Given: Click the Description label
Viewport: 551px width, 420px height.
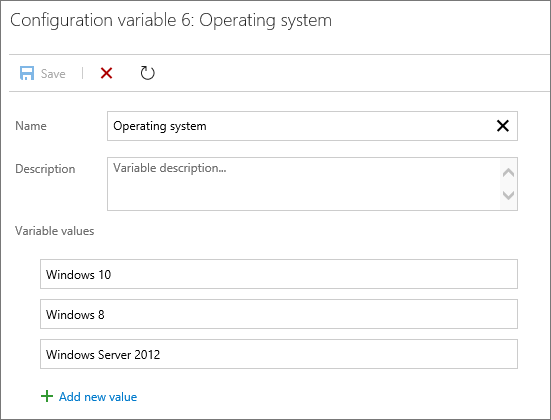Looking at the screenshot, I should point(45,169).
